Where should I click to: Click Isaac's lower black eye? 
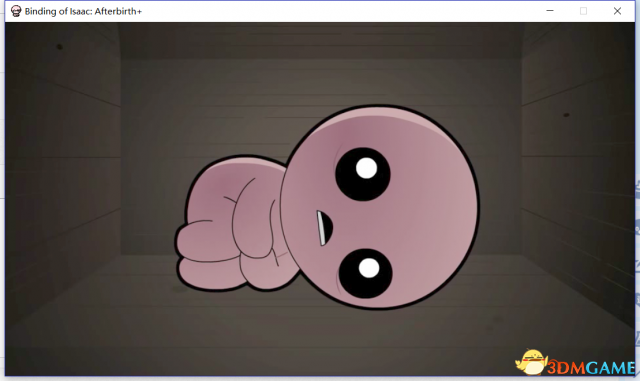pos(365,273)
